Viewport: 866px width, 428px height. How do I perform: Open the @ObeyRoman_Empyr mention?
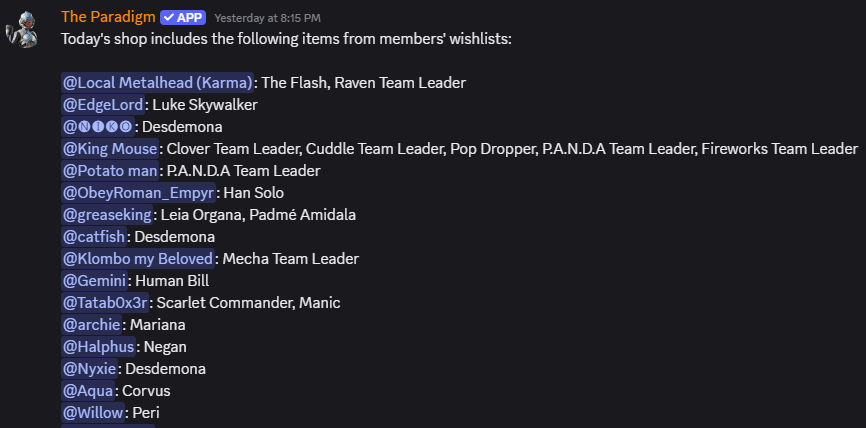138,193
